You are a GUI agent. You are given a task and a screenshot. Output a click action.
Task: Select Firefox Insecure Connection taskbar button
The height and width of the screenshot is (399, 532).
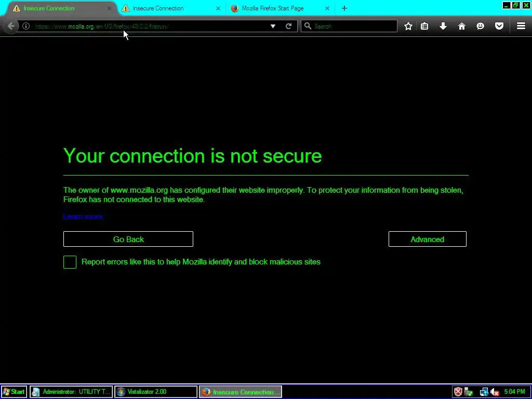pos(240,392)
